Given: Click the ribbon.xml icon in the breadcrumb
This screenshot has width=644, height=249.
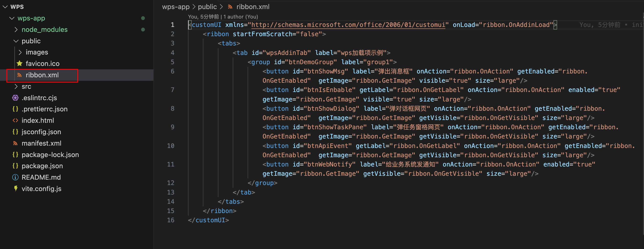Looking at the screenshot, I should pos(230,7).
